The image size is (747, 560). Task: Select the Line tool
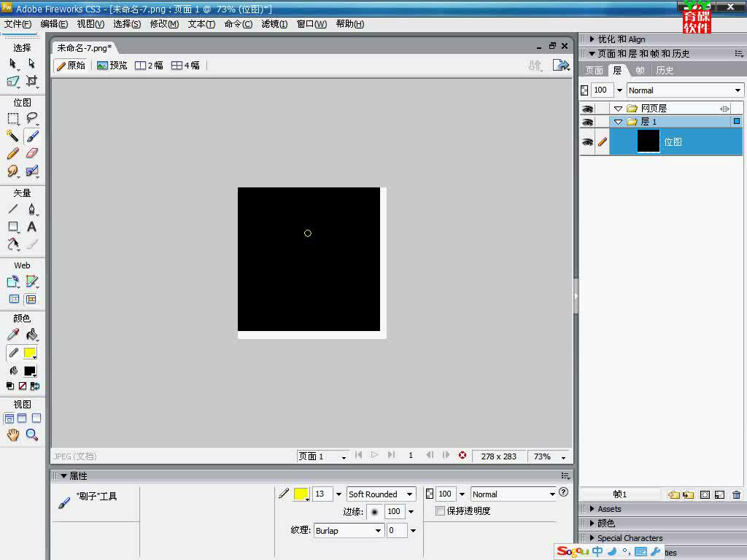coord(13,209)
